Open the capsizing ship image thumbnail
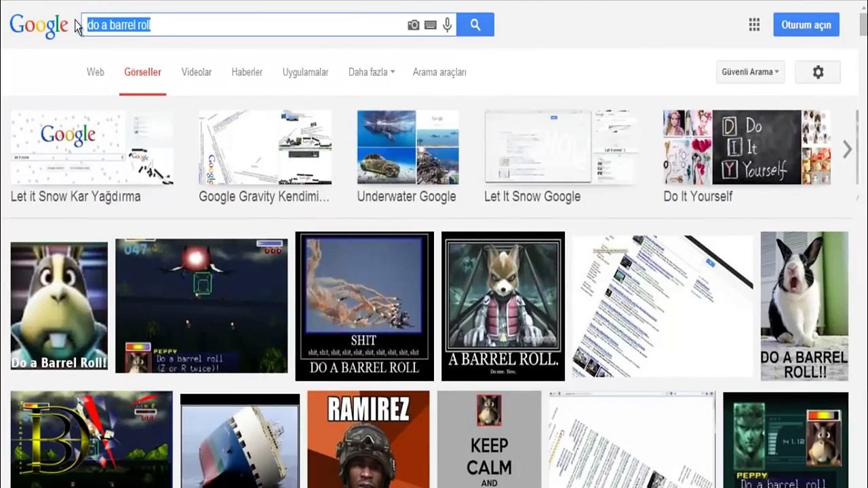The height and width of the screenshot is (488, 868). tap(240, 441)
